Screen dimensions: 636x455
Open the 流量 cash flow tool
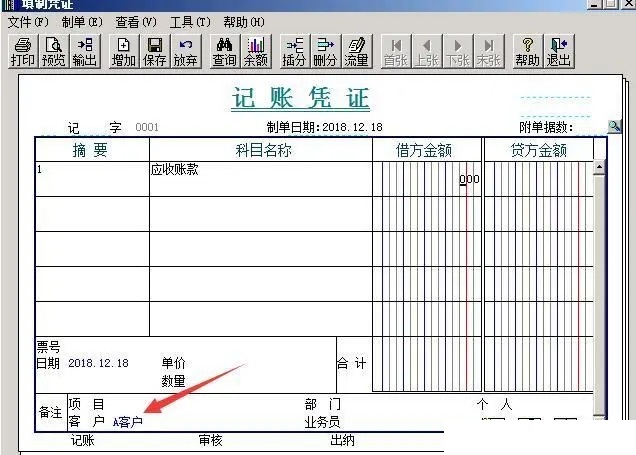click(x=356, y=52)
